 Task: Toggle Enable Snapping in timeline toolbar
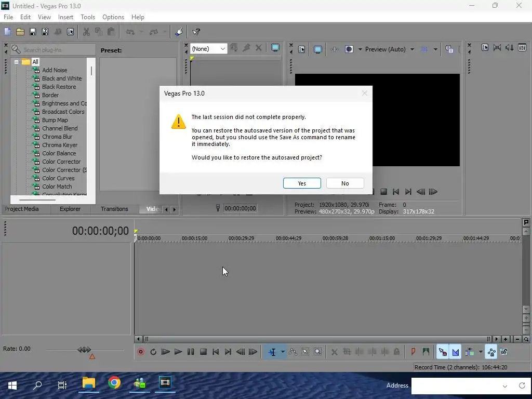443,352
